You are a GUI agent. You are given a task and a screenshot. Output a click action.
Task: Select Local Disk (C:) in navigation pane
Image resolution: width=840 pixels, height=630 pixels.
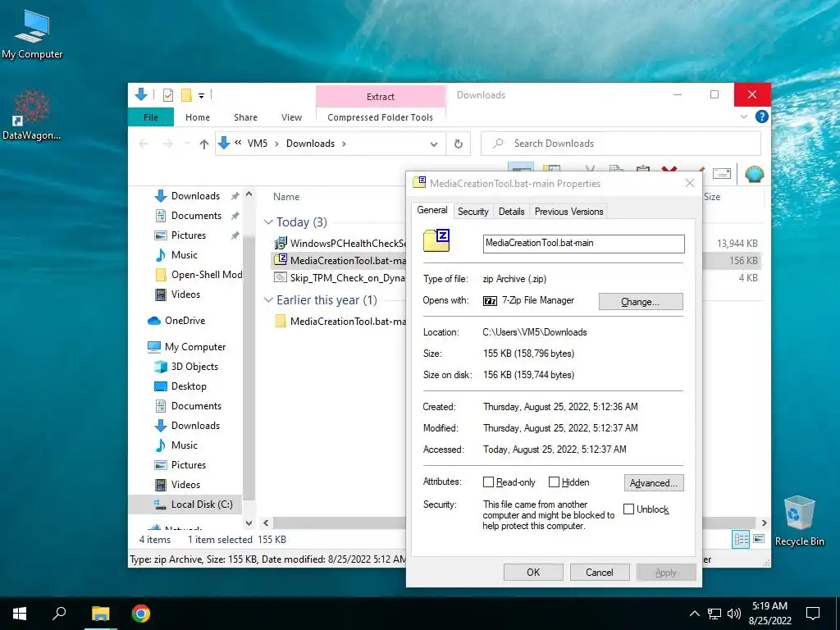click(185, 504)
